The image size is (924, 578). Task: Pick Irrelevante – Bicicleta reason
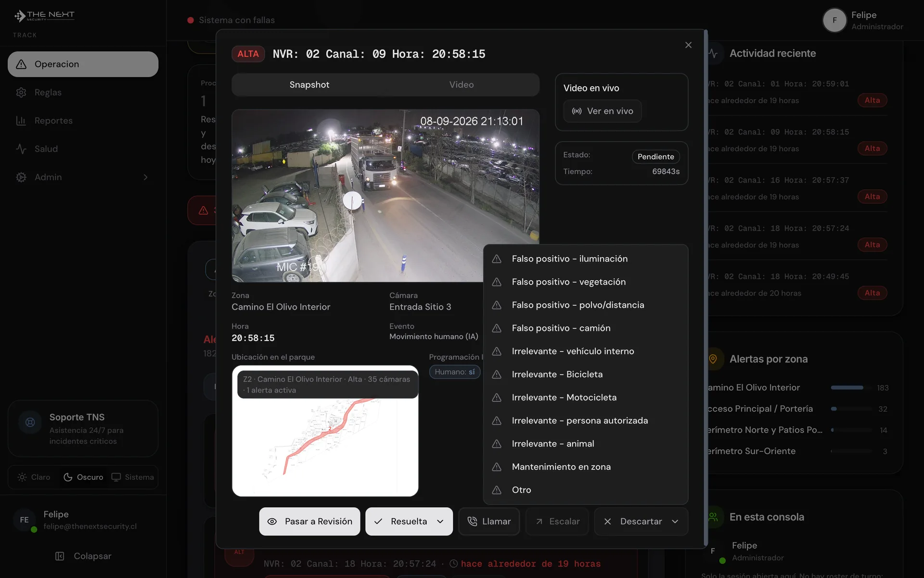tap(586, 374)
